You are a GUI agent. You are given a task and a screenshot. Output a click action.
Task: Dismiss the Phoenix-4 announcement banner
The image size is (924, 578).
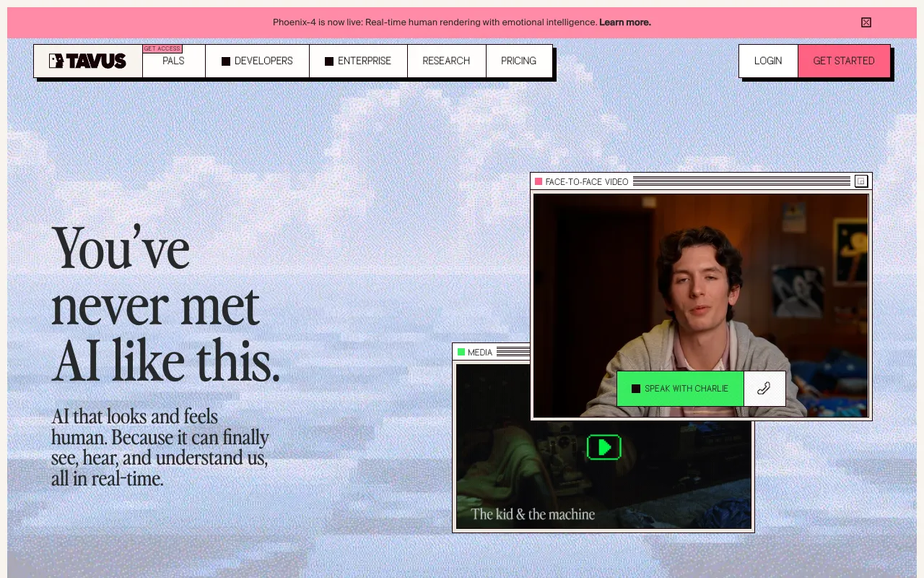click(x=866, y=22)
